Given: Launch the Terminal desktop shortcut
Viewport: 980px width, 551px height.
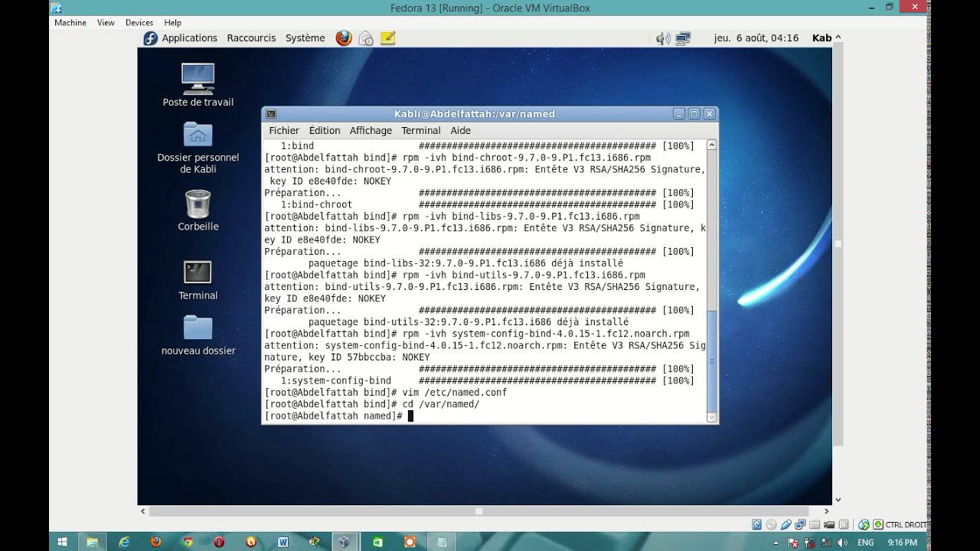Looking at the screenshot, I should tap(198, 280).
